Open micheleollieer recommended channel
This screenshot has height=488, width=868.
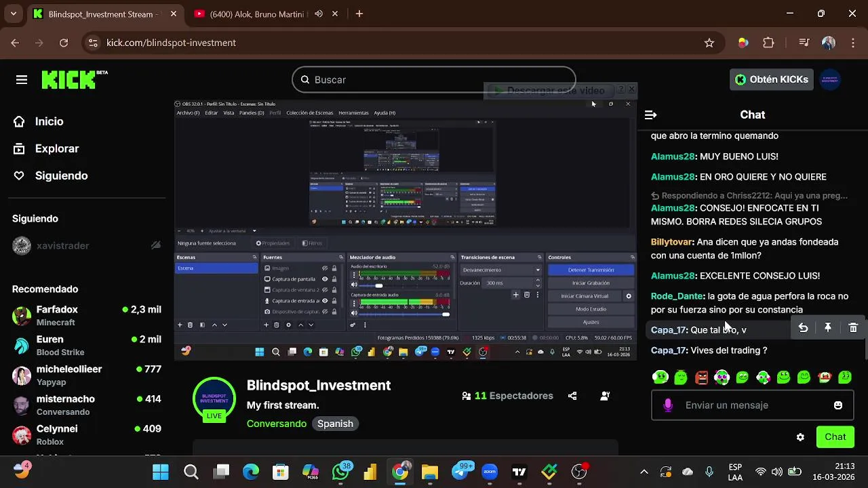pyautogui.click(x=87, y=375)
